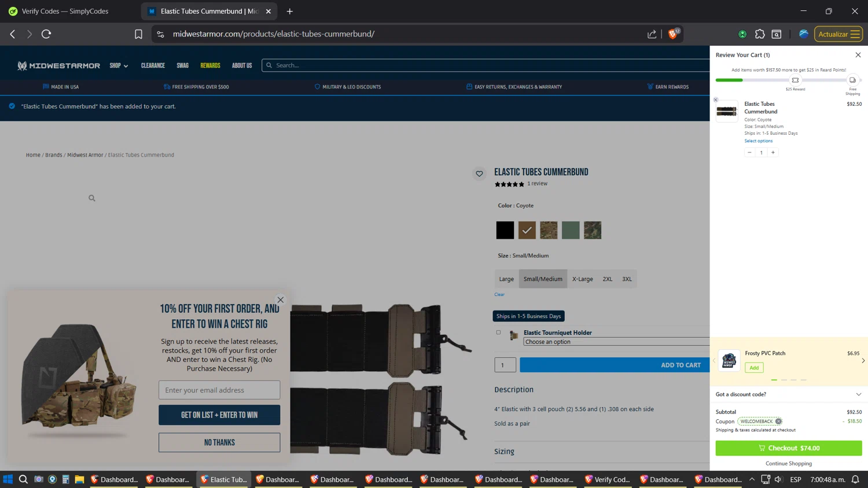Close the 10% off signup popup
Viewport: 868px width, 488px height.
(281, 300)
